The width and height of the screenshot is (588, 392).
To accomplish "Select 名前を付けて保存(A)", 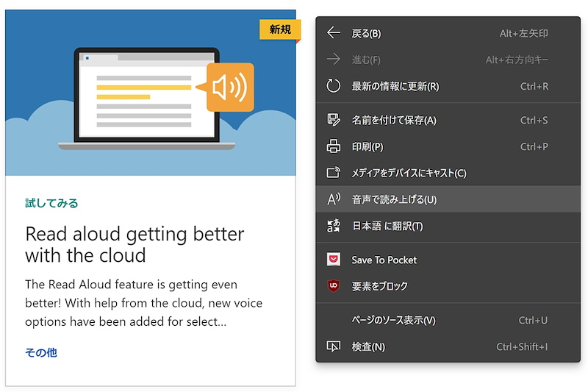I will (448, 120).
